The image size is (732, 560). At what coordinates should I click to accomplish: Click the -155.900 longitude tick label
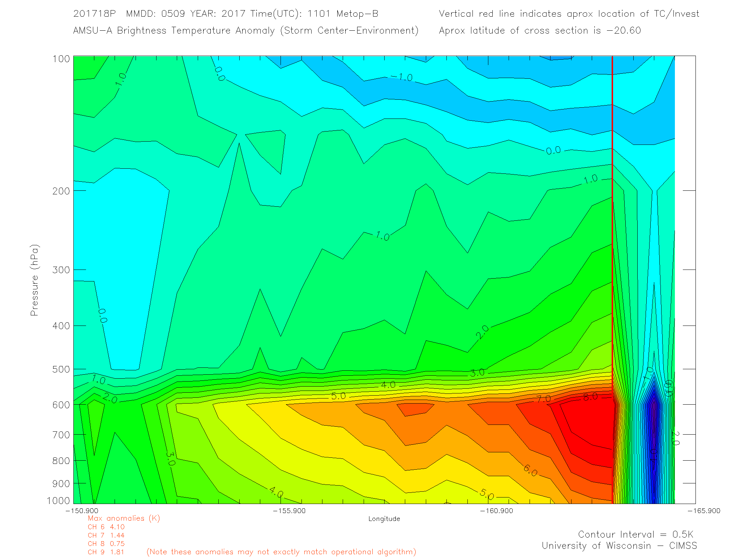click(289, 511)
